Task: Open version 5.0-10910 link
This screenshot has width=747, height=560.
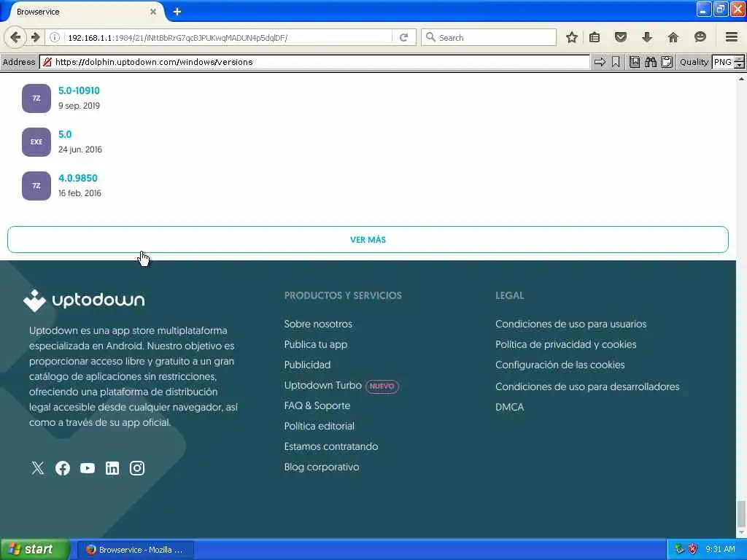Action: point(79,90)
